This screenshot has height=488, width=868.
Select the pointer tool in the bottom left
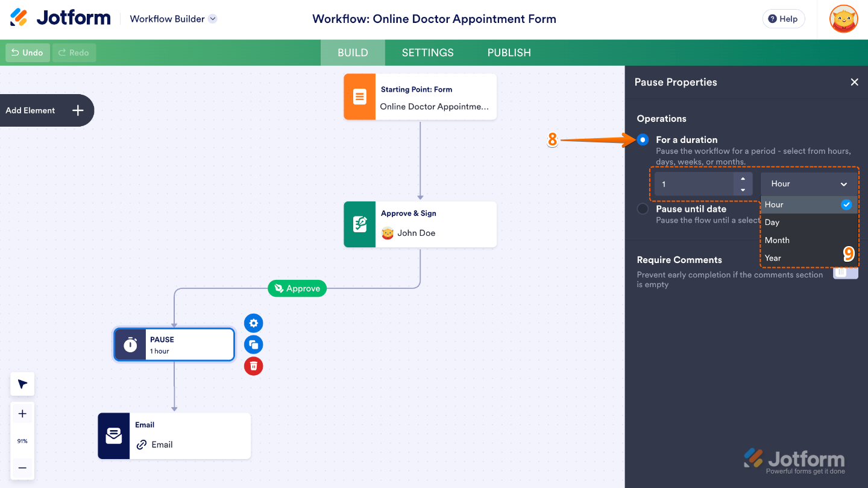22,384
